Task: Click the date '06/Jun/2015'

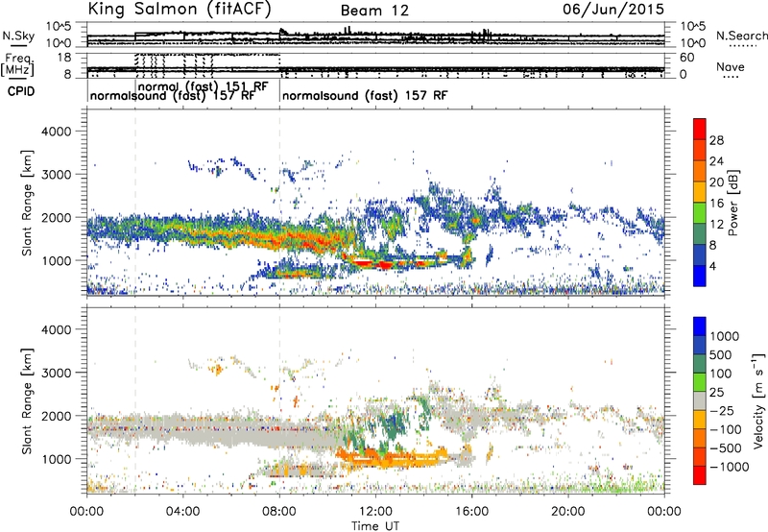Action: click(613, 9)
